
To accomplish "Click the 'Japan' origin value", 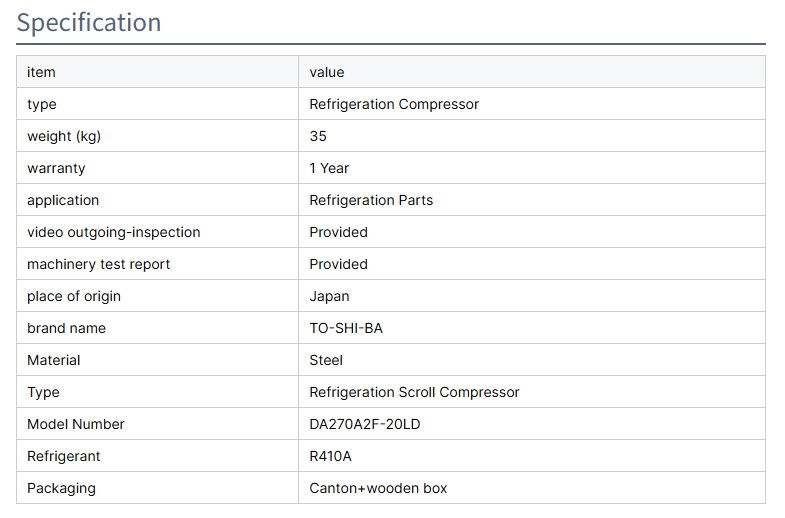I will coord(329,296).
